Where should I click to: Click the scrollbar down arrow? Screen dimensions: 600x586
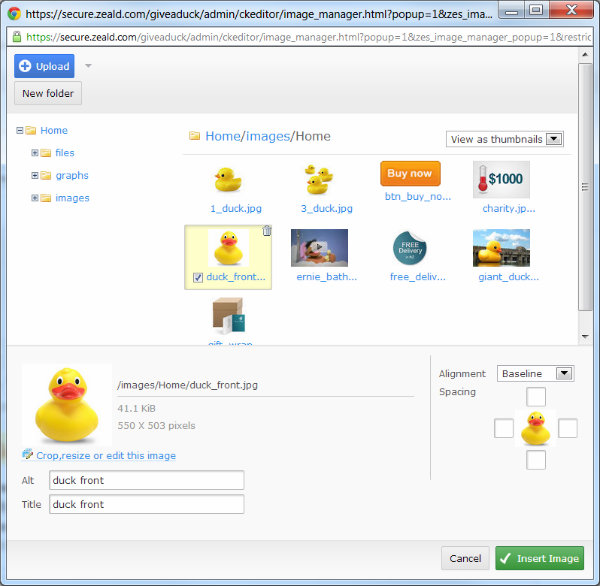[585, 336]
